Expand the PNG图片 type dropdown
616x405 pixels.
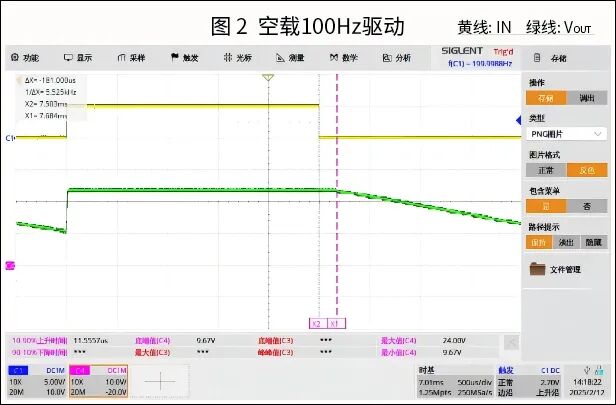tap(566, 134)
